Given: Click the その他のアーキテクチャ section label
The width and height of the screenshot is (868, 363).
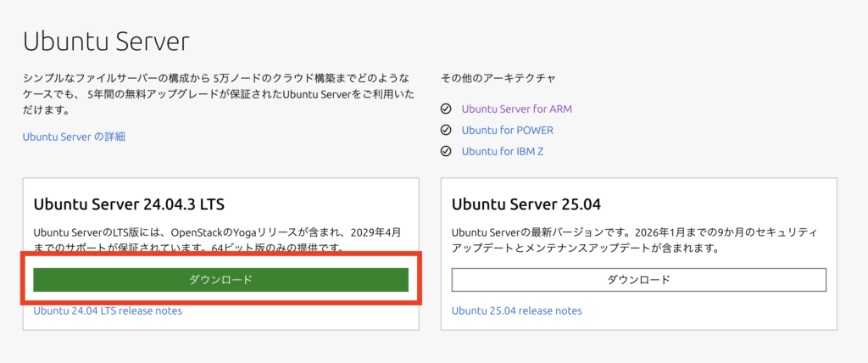Looking at the screenshot, I should (x=498, y=79).
